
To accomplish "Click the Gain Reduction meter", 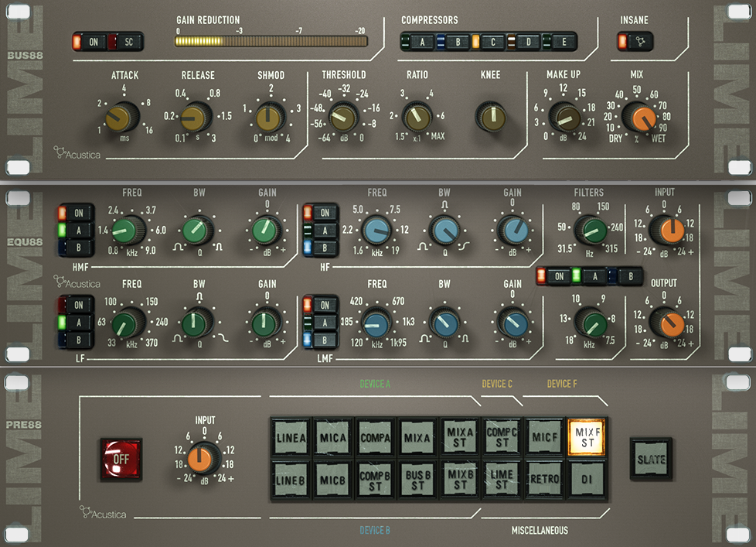I will (271, 42).
